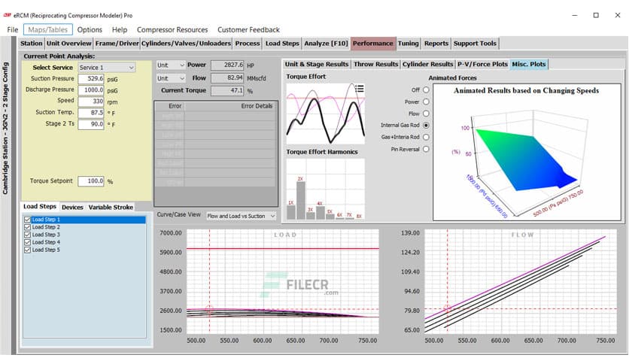Open the Options menu
This screenshot has width=629, height=364.
90,29
